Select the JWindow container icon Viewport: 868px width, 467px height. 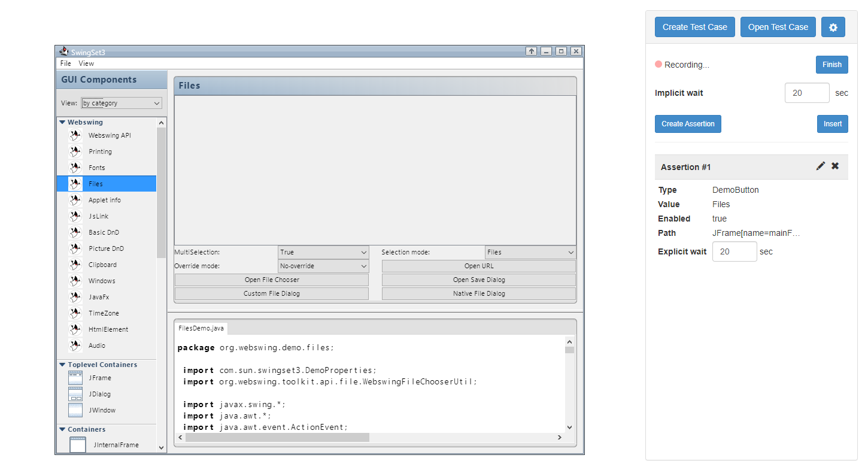click(75, 410)
